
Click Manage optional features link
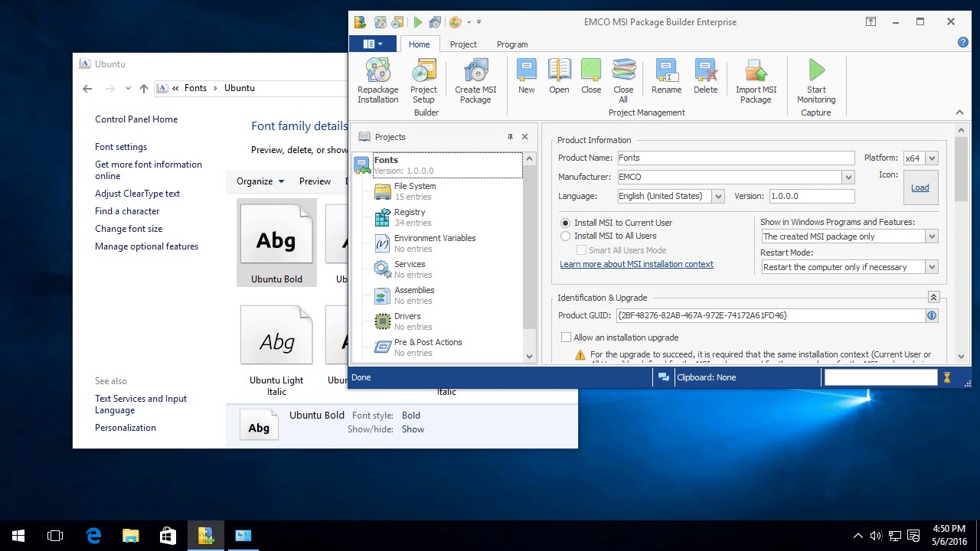click(146, 246)
